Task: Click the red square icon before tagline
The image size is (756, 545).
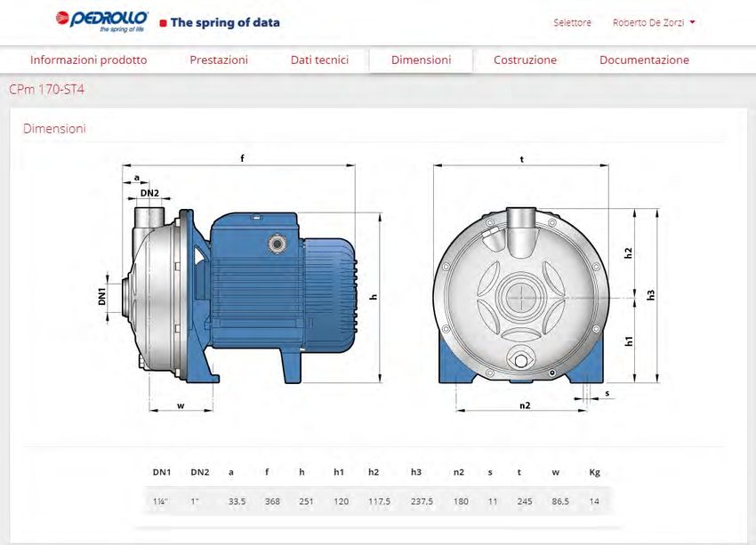Action: click(x=163, y=23)
